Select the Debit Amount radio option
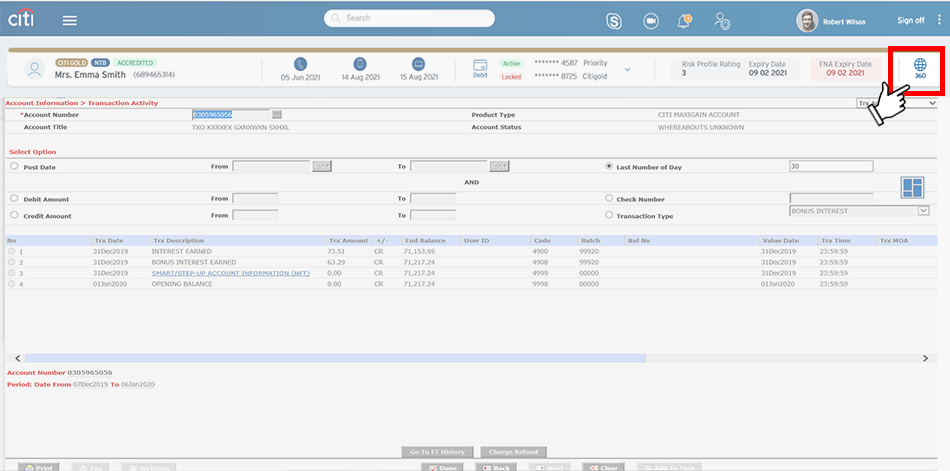The image size is (950, 471). (14, 199)
